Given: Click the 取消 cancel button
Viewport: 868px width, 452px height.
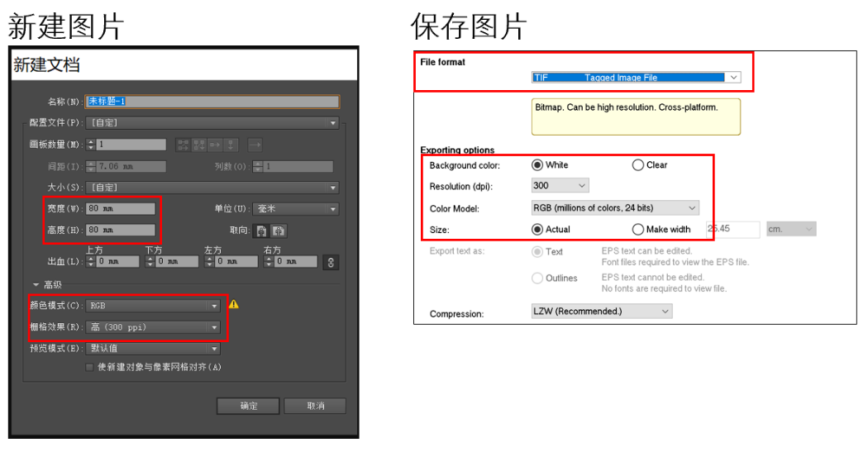Looking at the screenshot, I should tap(315, 406).
